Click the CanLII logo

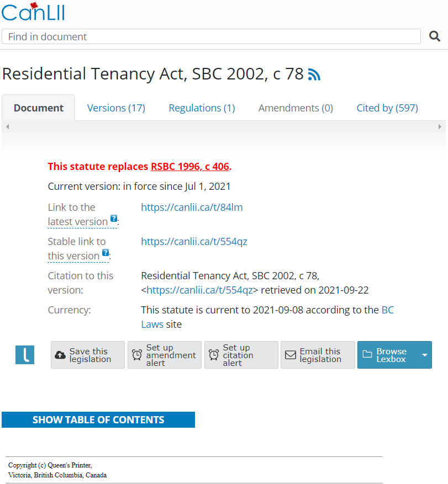tap(33, 12)
